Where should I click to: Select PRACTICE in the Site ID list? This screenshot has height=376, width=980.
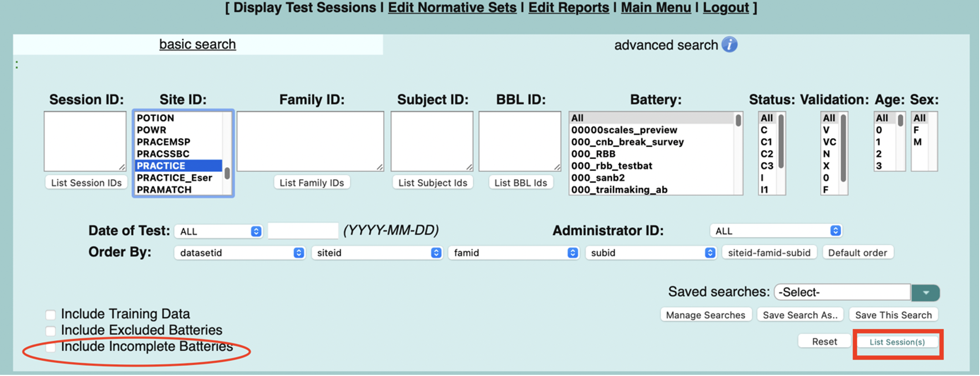pyautogui.click(x=178, y=166)
